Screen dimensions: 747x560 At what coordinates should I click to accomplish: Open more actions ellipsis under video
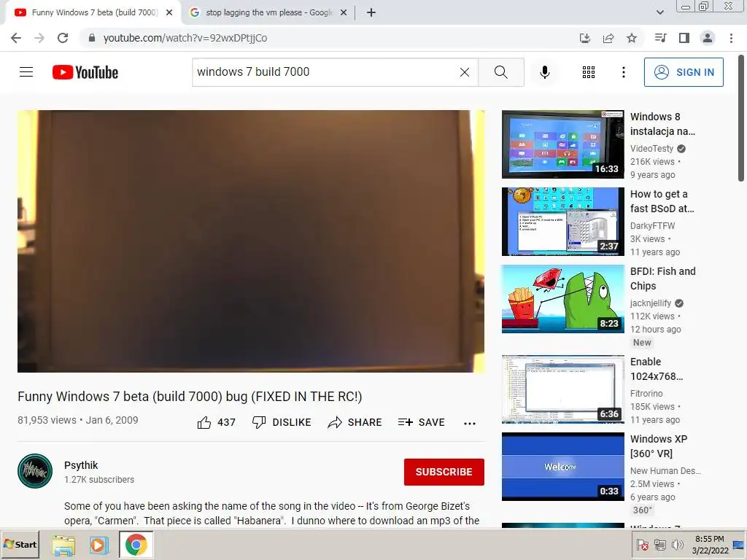pyautogui.click(x=470, y=424)
